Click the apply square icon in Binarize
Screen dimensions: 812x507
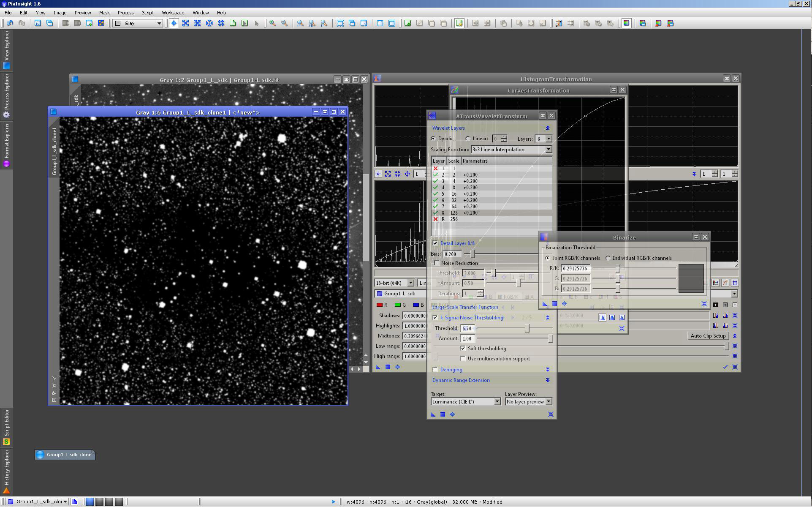pos(554,304)
